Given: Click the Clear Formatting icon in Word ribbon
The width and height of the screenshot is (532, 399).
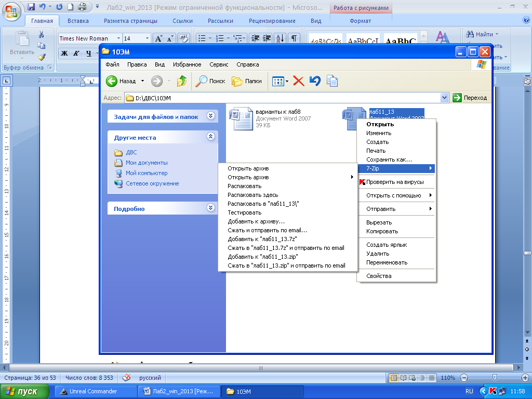Looking at the screenshot, I should coord(183,38).
